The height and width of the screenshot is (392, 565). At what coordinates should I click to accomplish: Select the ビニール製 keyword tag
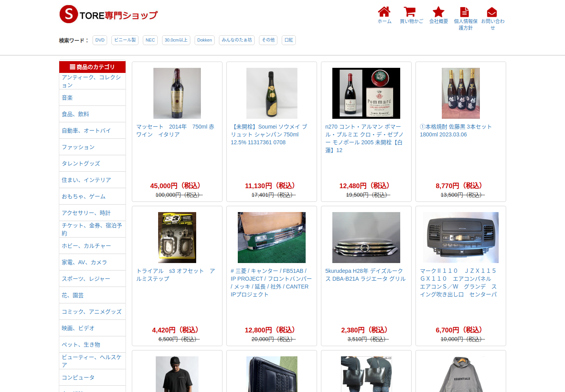125,40
